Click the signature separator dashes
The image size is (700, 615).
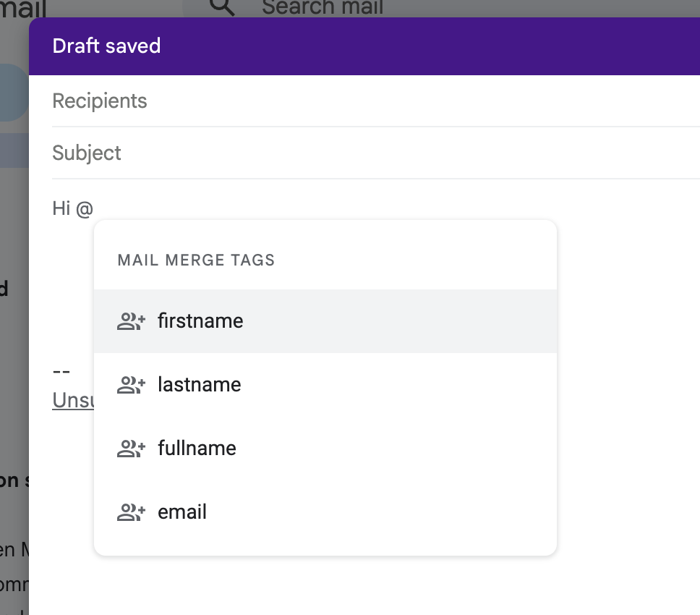pos(61,370)
